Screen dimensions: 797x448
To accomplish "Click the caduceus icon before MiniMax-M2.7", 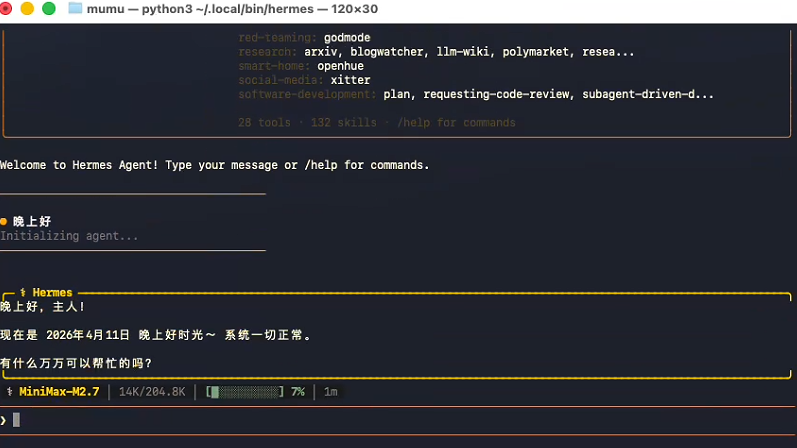I will [x=9, y=392].
